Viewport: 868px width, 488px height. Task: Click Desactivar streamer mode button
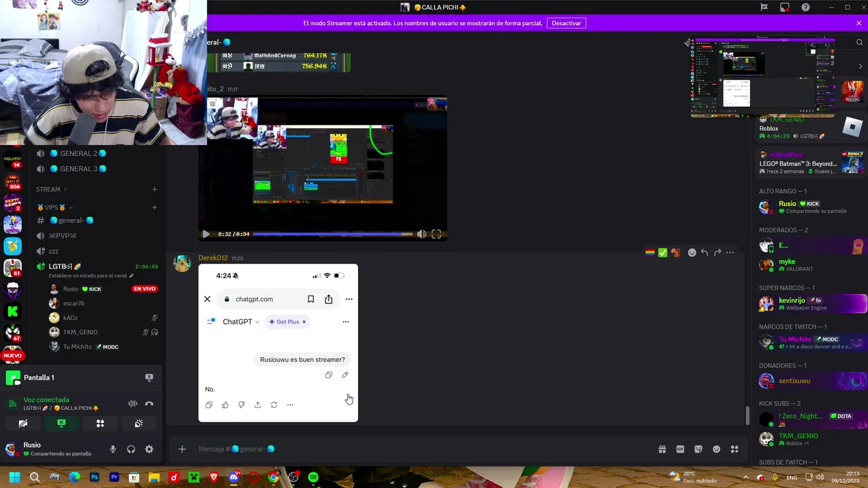[x=566, y=23]
